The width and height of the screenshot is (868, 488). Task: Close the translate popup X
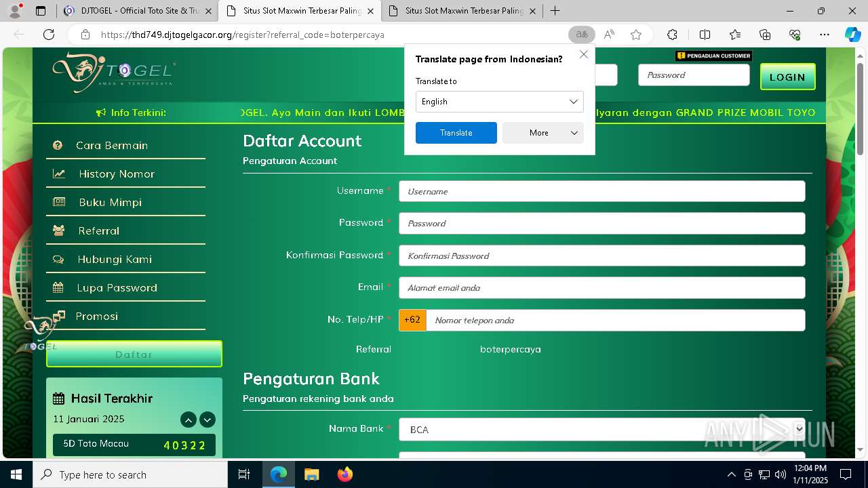[583, 54]
